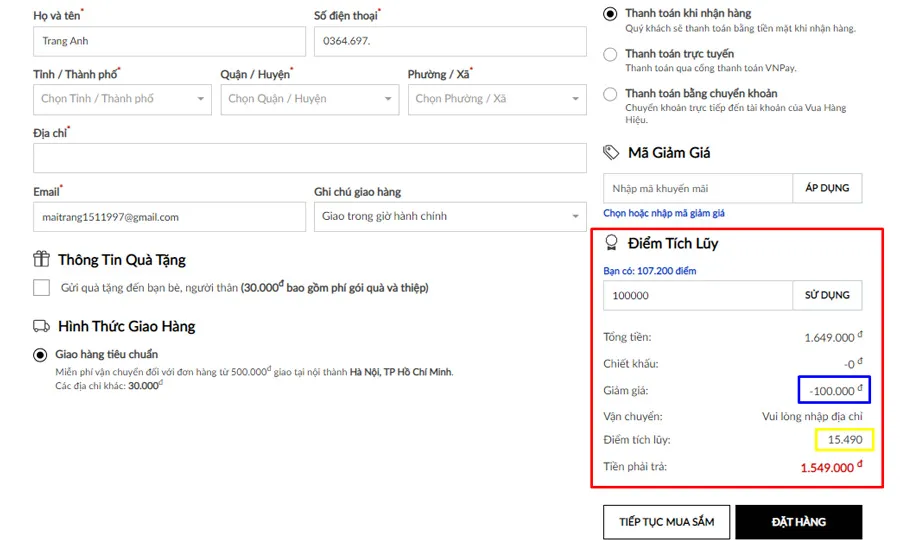The width and height of the screenshot is (900, 558).
Task: Click the Hình Thức Giao Hàng heading
Action: [127, 326]
